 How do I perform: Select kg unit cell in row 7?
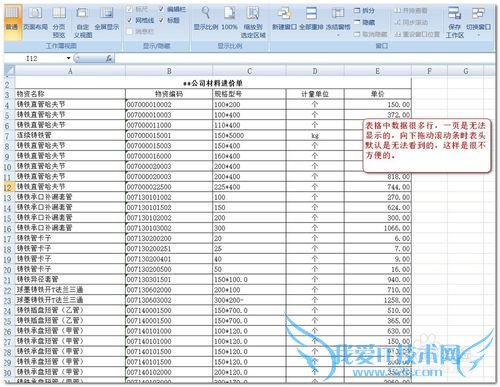[x=315, y=135]
